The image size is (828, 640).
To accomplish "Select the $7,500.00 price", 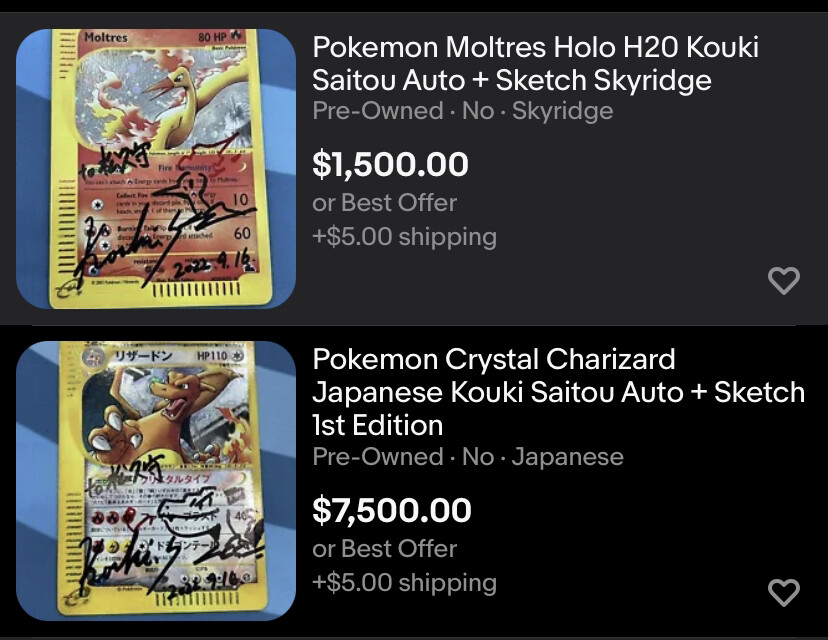I will click(x=391, y=510).
